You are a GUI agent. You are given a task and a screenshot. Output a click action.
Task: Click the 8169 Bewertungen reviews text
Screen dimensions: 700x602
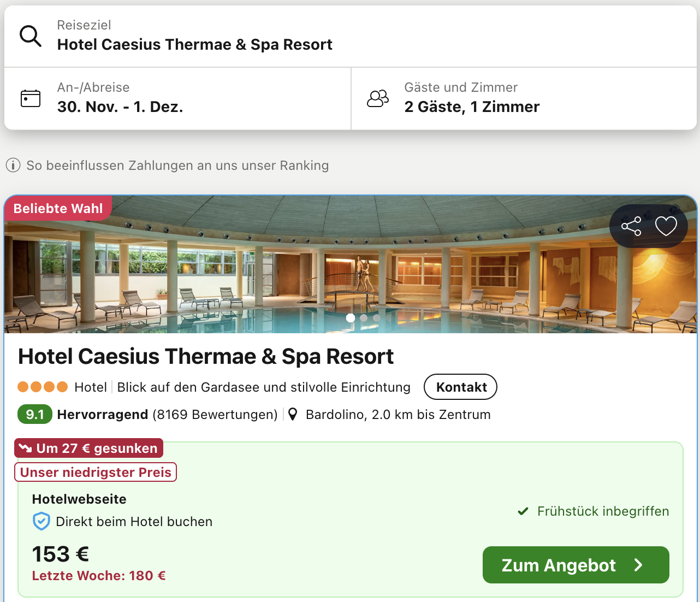[x=215, y=415]
